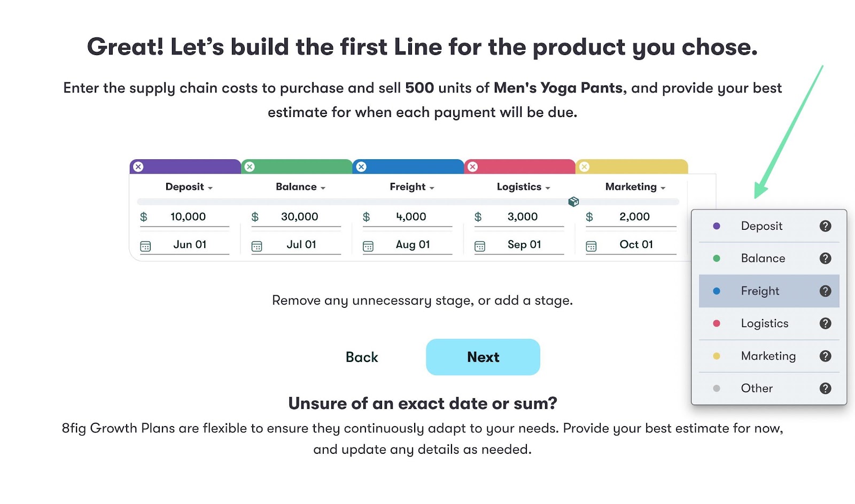The height and width of the screenshot is (504, 855).
Task: Open the calendar picker for Oct 01
Action: (x=591, y=244)
